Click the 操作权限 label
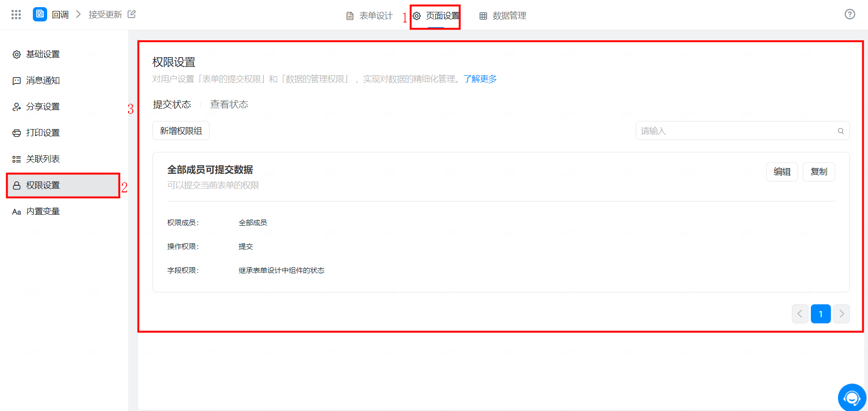 point(183,247)
